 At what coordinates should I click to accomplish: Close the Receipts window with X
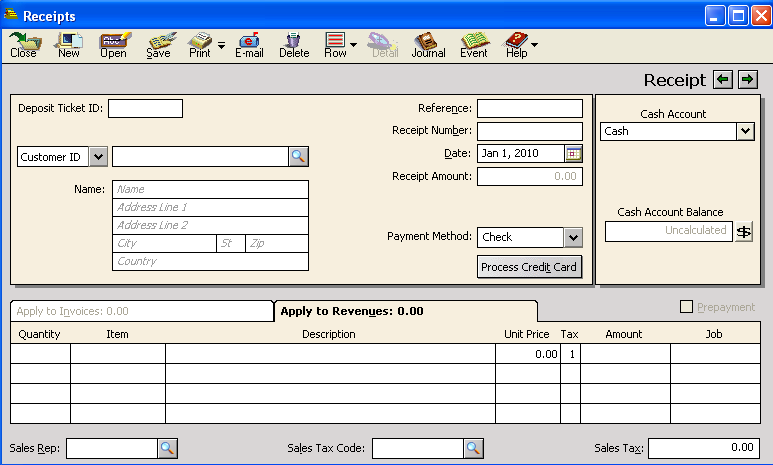[761, 15]
